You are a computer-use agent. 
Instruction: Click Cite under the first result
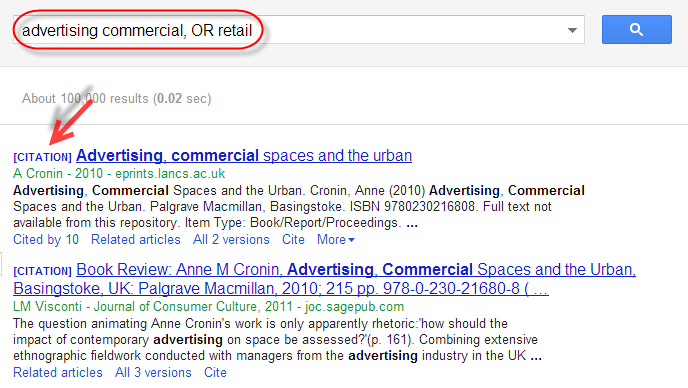[293, 240]
